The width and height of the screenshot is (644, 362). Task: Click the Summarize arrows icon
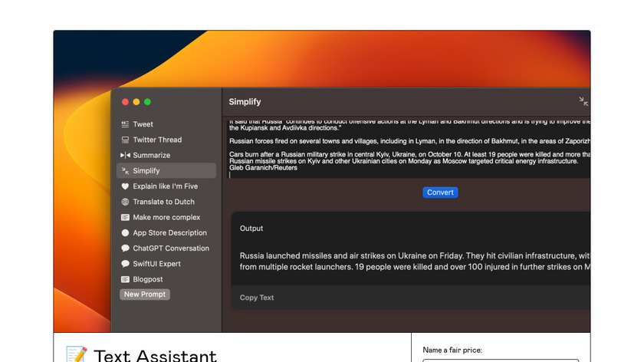(125, 156)
